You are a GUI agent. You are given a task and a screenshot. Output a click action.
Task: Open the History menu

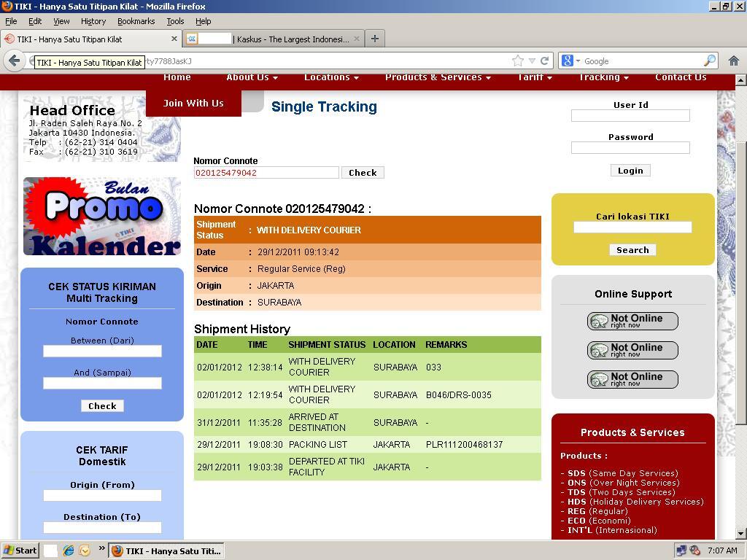[93, 21]
